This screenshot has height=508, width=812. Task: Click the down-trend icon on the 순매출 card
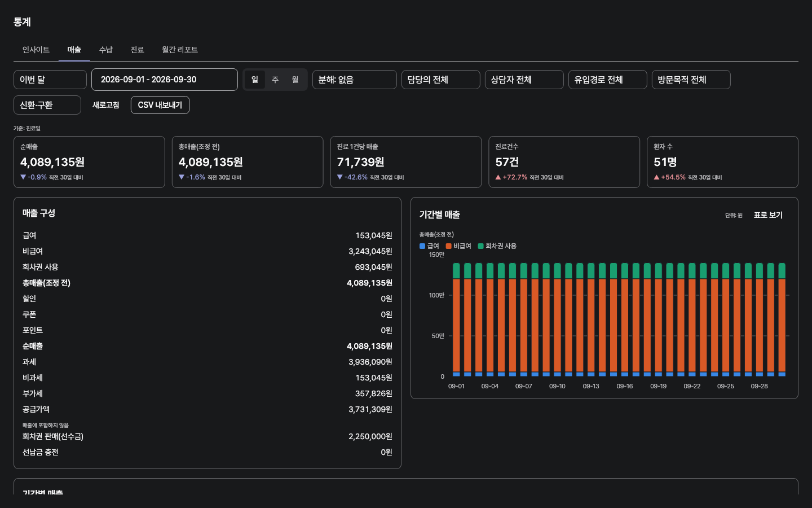23,177
